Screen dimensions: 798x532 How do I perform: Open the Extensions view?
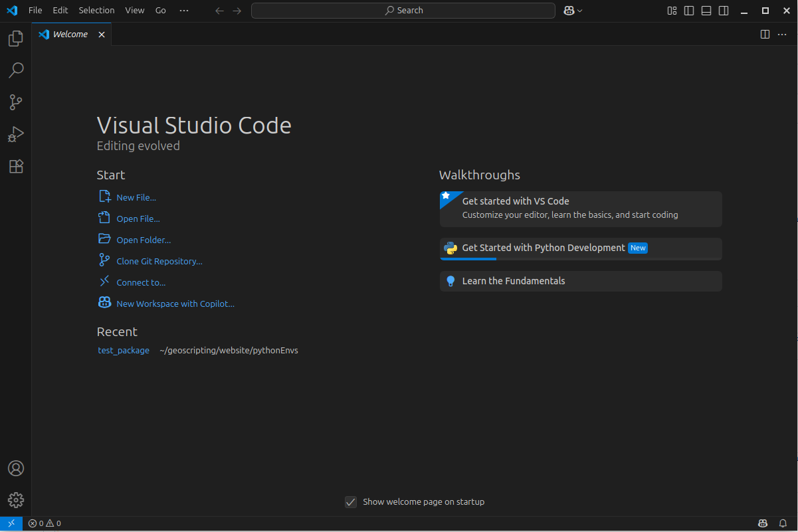click(x=16, y=166)
